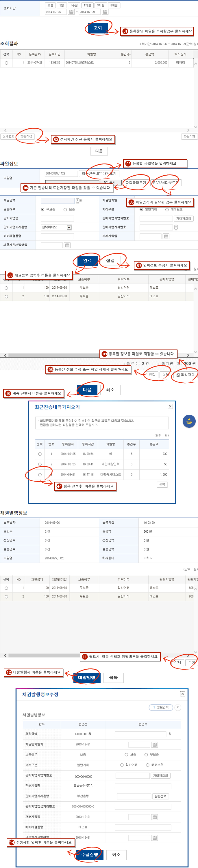Set the query period to 3개월

point(101,5)
